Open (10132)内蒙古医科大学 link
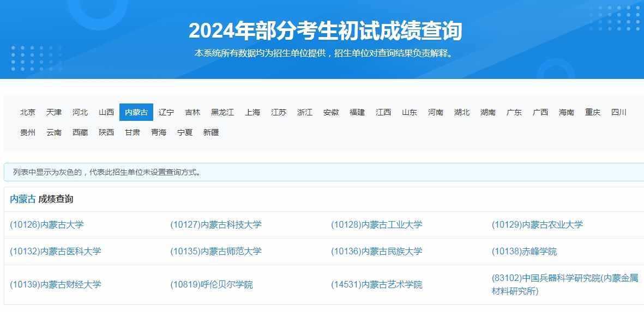Screen dimensions: 644x312 pos(56,252)
